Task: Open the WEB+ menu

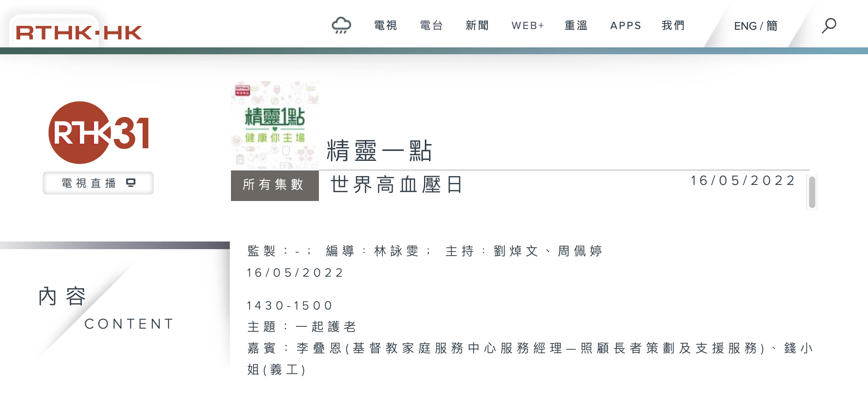Action: tap(528, 26)
